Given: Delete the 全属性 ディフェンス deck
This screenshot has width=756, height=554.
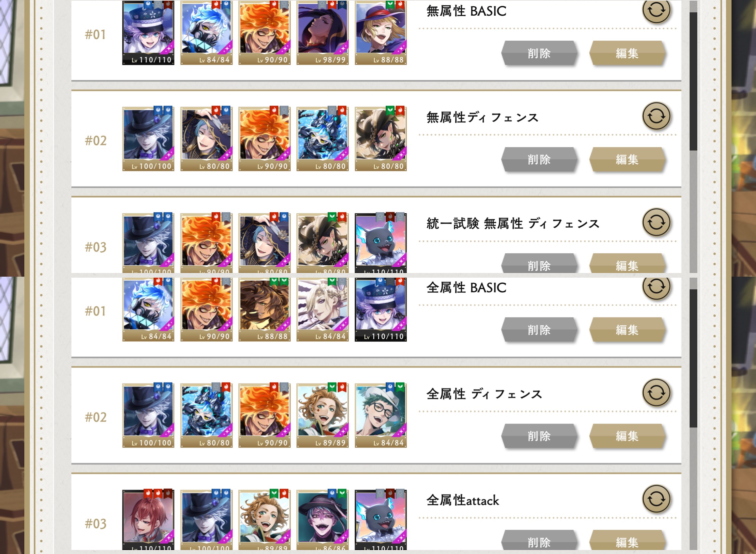Looking at the screenshot, I should click(x=539, y=436).
